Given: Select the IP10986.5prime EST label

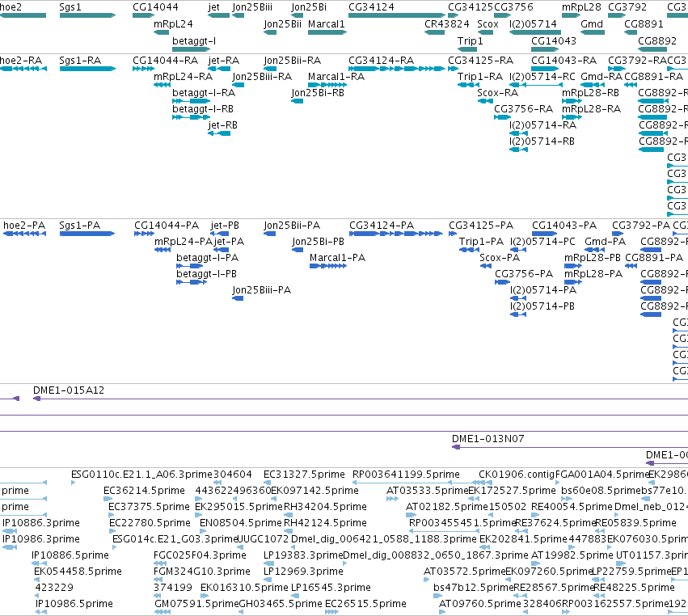Looking at the screenshot, I should point(74,604).
